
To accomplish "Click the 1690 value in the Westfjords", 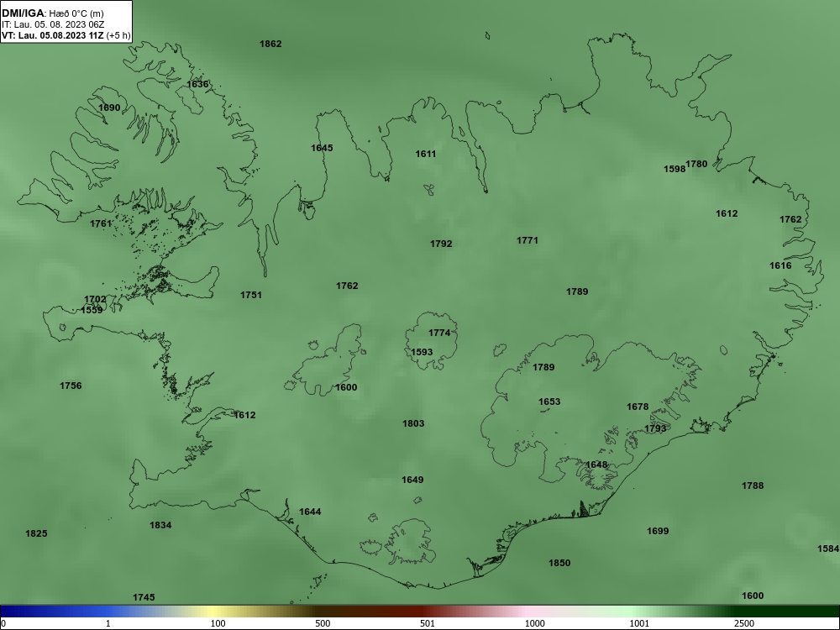I will point(109,108).
